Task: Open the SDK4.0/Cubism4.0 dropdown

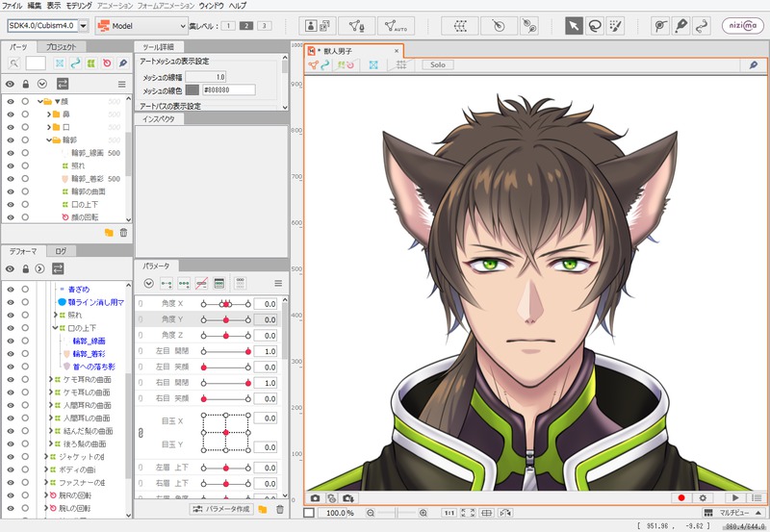Action: tap(84, 26)
